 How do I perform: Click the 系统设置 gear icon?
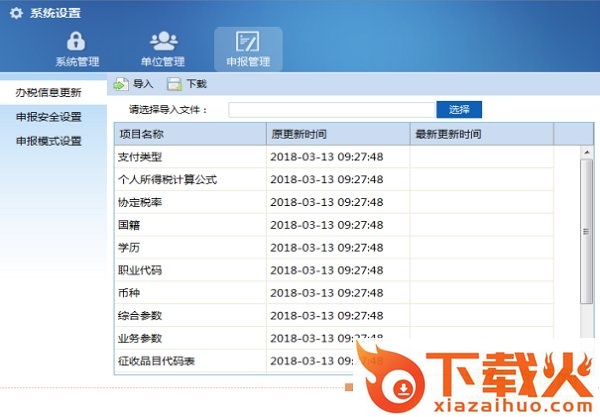click(x=15, y=12)
